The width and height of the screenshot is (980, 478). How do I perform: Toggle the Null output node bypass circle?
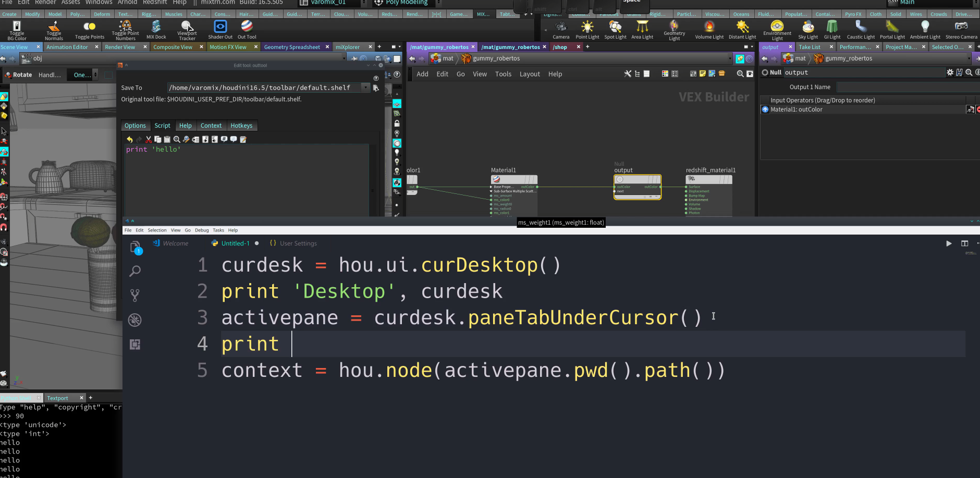765,72
